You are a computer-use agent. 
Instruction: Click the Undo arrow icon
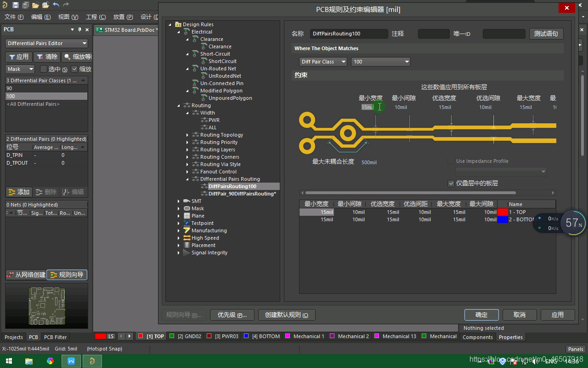56,5
